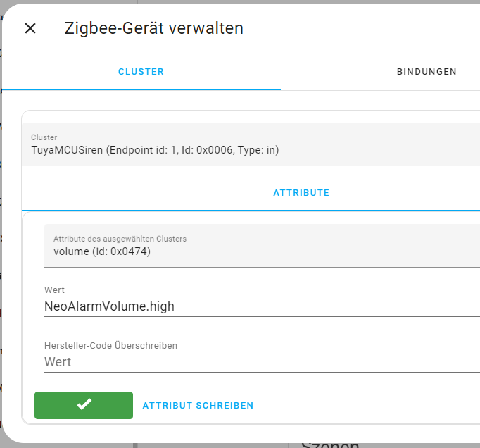The height and width of the screenshot is (448, 480).
Task: Close the Zigbee-Gerät verwalten dialog
Action: tap(30, 28)
